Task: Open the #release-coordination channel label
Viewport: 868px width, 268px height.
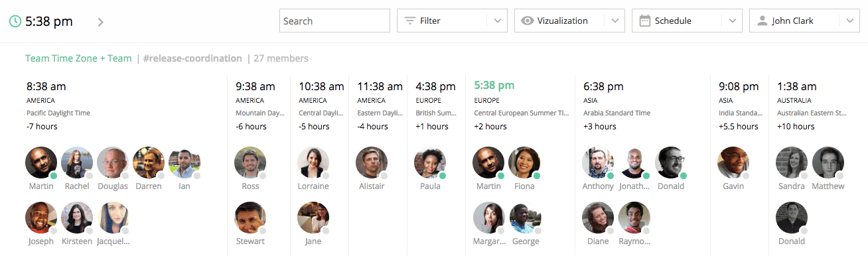Action: 192,58
